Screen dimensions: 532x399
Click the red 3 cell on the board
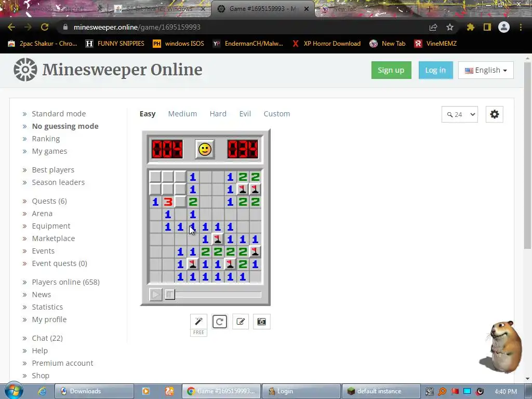(168, 202)
